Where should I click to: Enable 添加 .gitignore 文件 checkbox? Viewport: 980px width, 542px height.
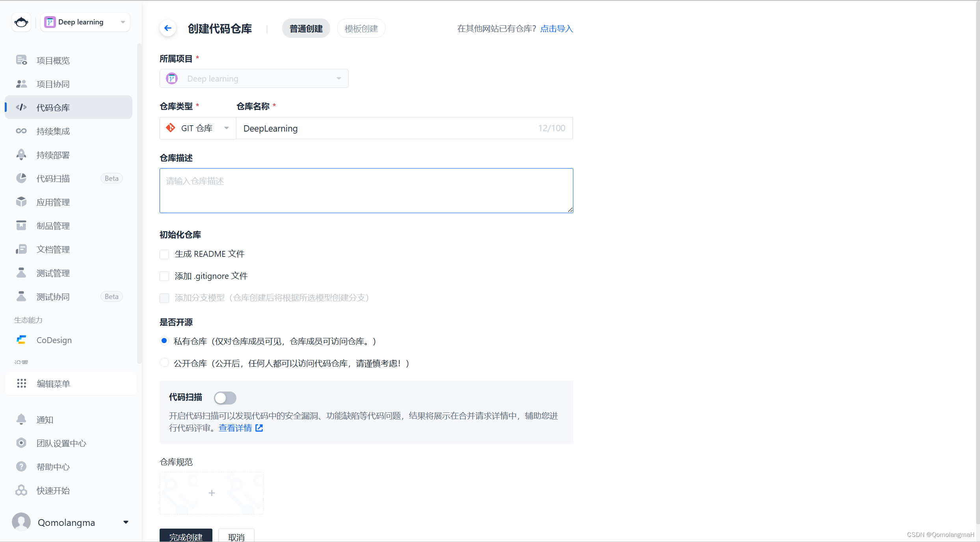tap(164, 276)
